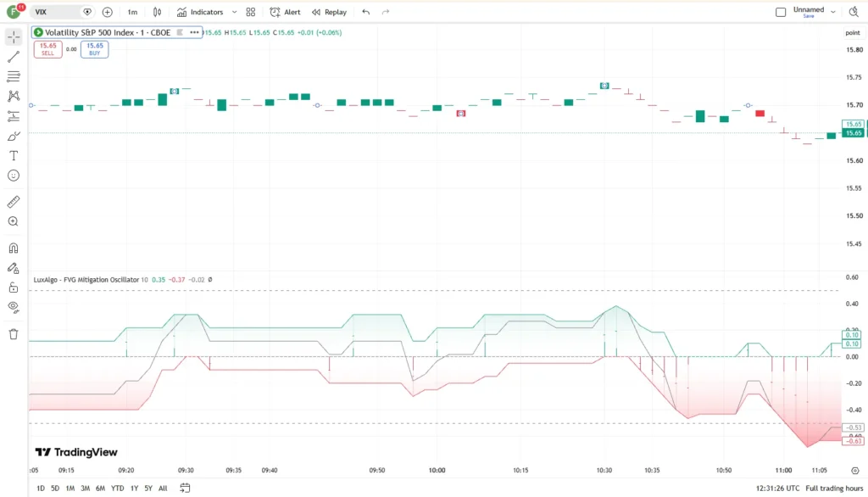The height and width of the screenshot is (497, 868).
Task: Expand the Unnamed layout dropdown chevron
Action: tap(833, 12)
